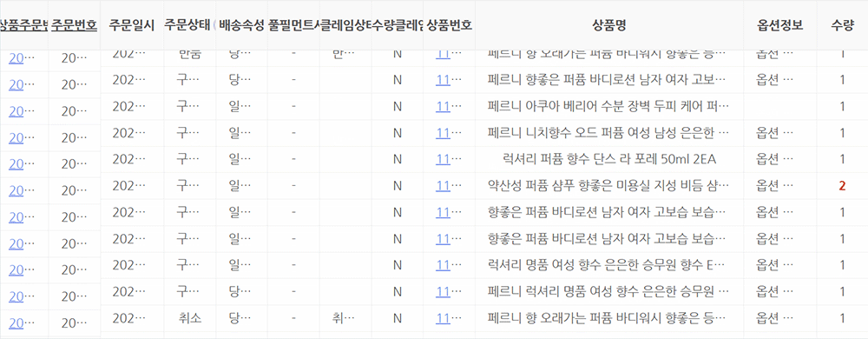868x339 pixels.
Task: Click option info cell for 단스 라 포레 row
Action: pos(774,160)
